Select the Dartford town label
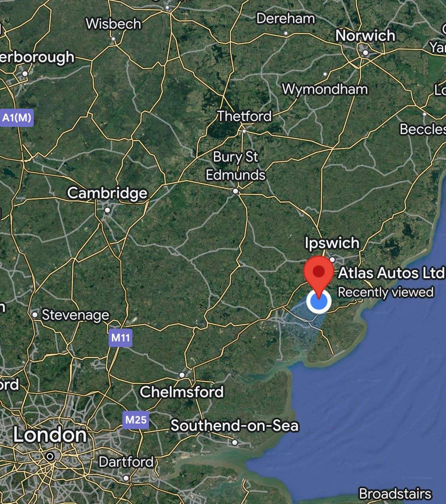 point(126,462)
